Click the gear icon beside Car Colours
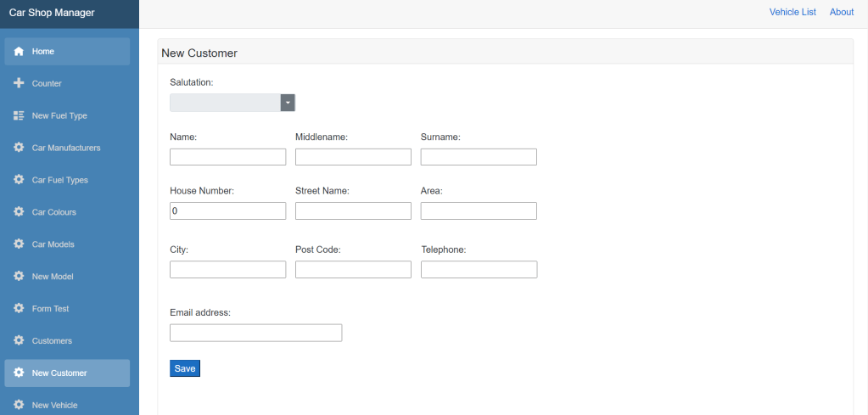Viewport: 868px width, 415px height. tap(19, 212)
